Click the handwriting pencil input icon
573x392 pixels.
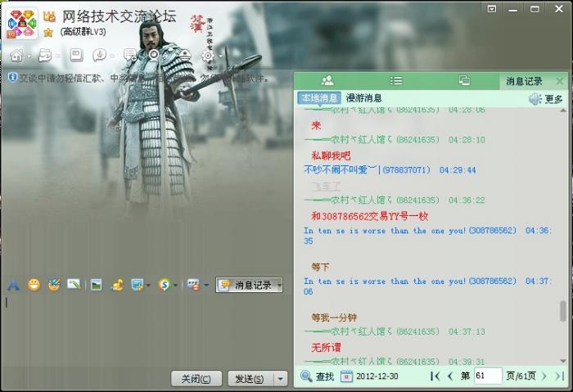74,284
